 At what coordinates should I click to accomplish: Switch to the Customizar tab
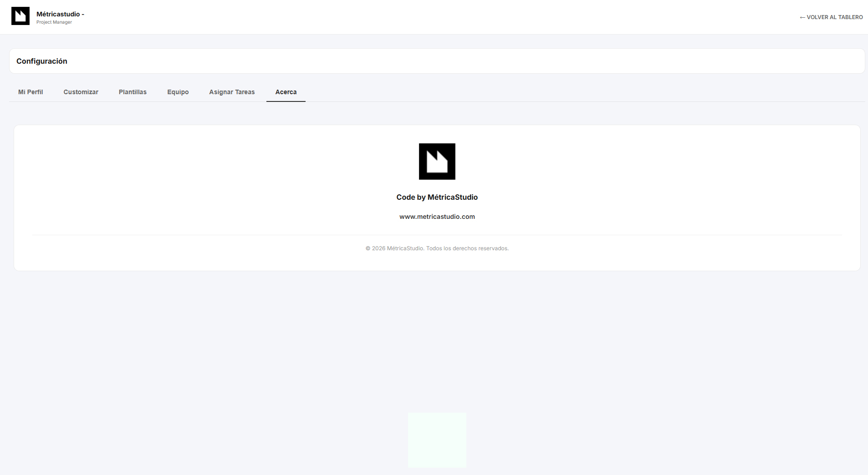81,92
